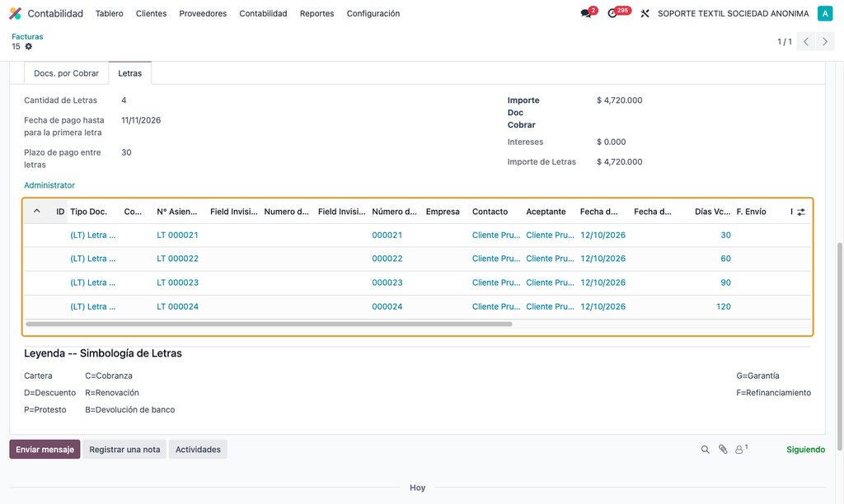
Task: Click first letter date 11/11/2026
Action: click(141, 120)
